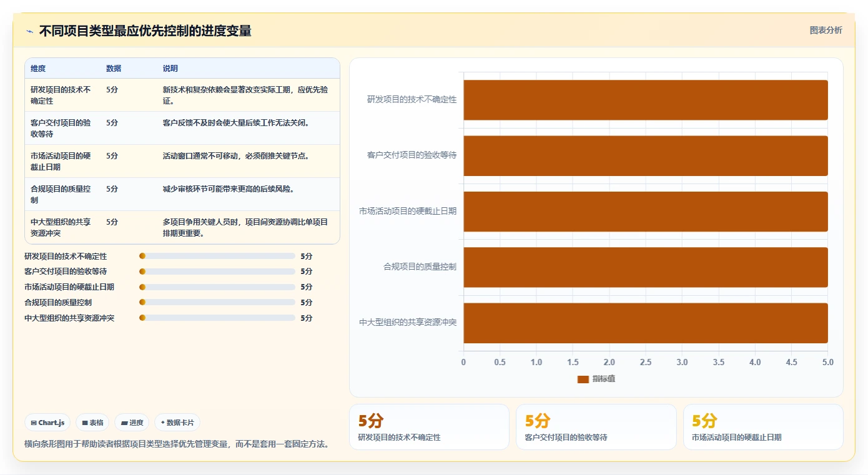Click the 中大型组织的共享资源冲突 progress bar

217,318
